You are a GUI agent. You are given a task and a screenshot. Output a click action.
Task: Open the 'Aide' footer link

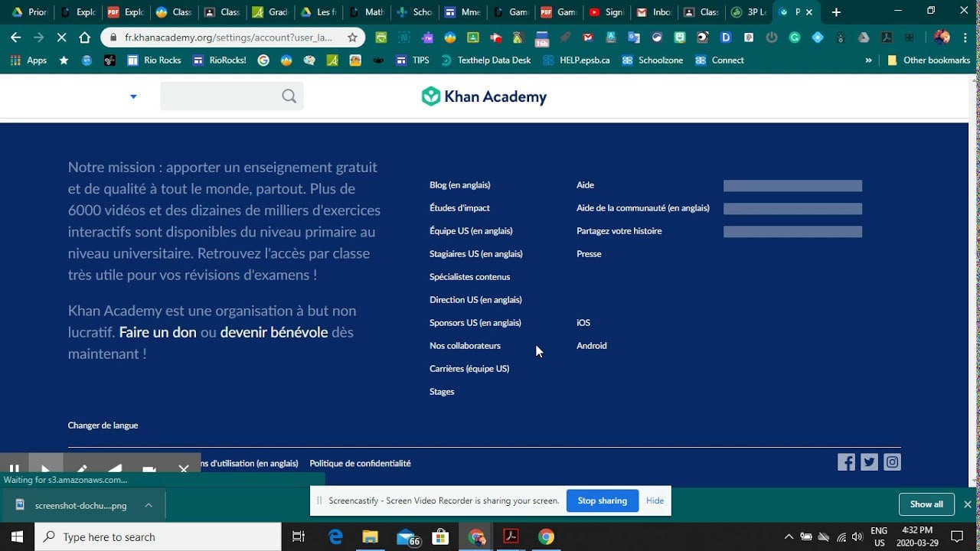pyautogui.click(x=585, y=185)
